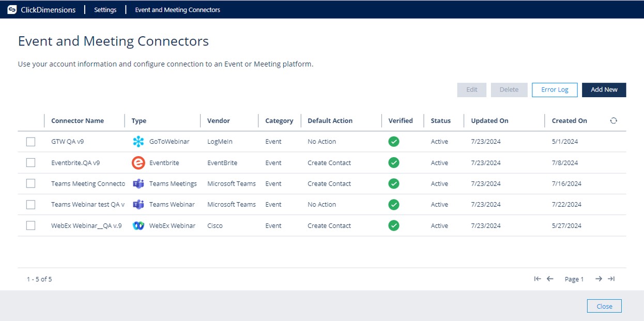Click the WebEx Webinar__QA v.9 name cell
The height and width of the screenshot is (321, 644).
click(86, 226)
